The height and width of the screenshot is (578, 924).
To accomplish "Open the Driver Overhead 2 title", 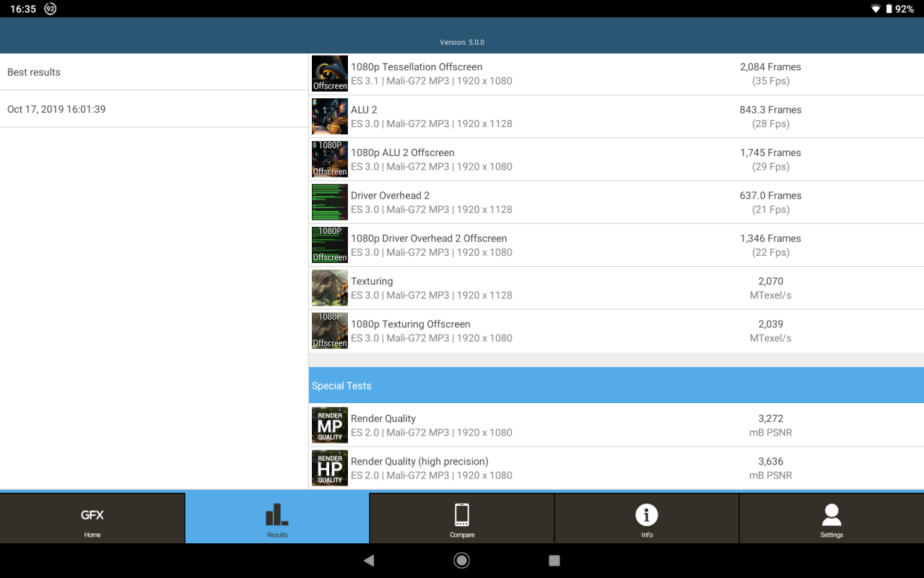I will pos(390,195).
